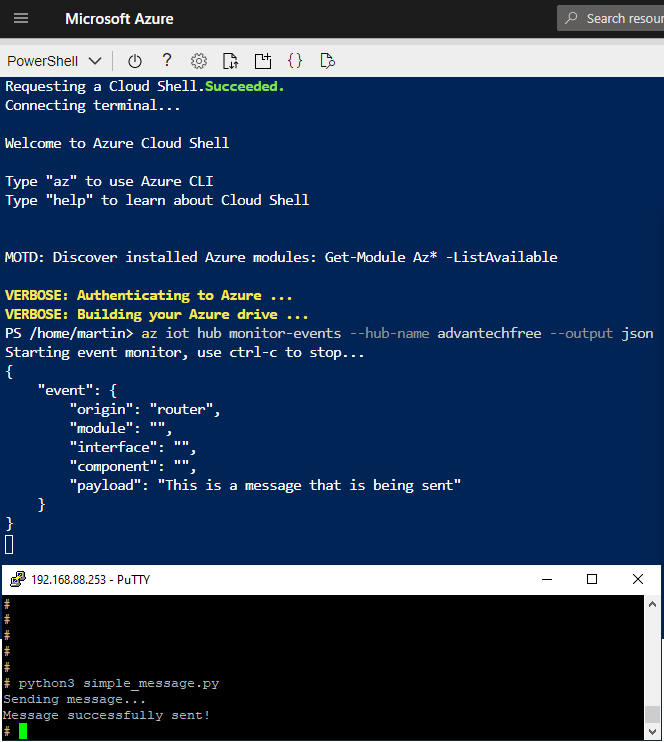Click PuTTY scrollbar up arrow
This screenshot has height=742, width=664.
tap(653, 604)
